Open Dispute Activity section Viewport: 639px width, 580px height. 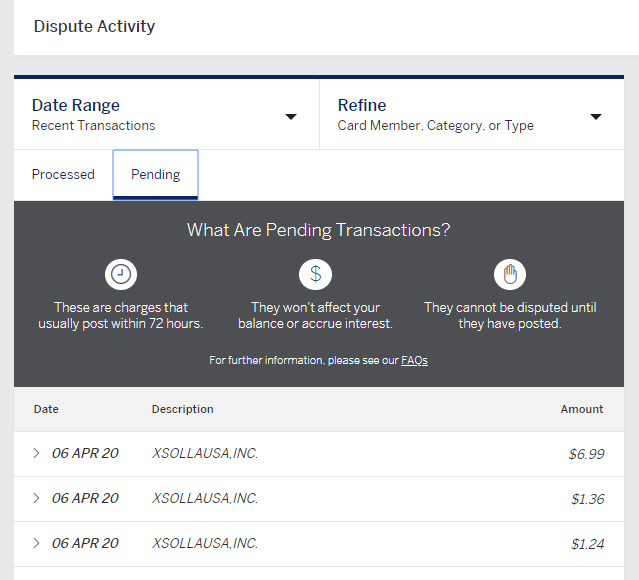click(x=94, y=26)
